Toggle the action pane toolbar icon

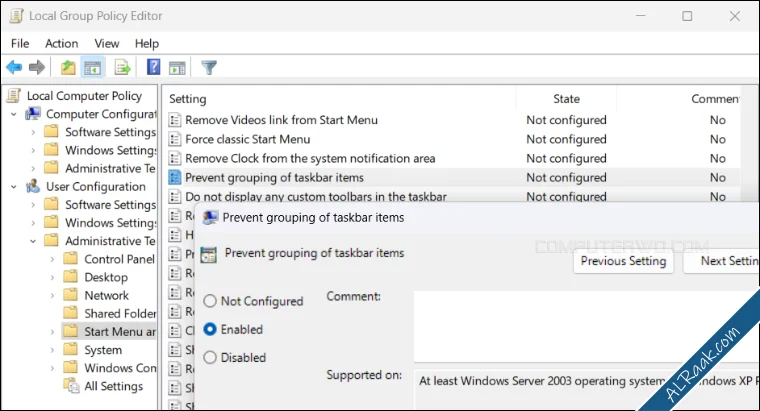(x=177, y=68)
